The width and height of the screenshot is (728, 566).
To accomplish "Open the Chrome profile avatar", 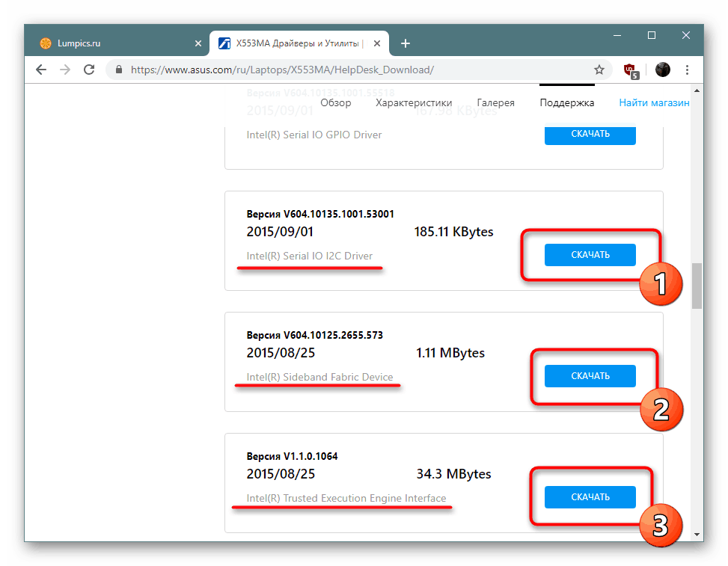I will tap(663, 70).
